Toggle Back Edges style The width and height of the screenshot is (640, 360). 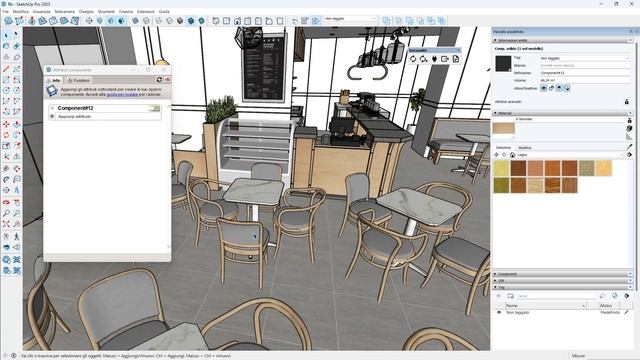(146, 20)
